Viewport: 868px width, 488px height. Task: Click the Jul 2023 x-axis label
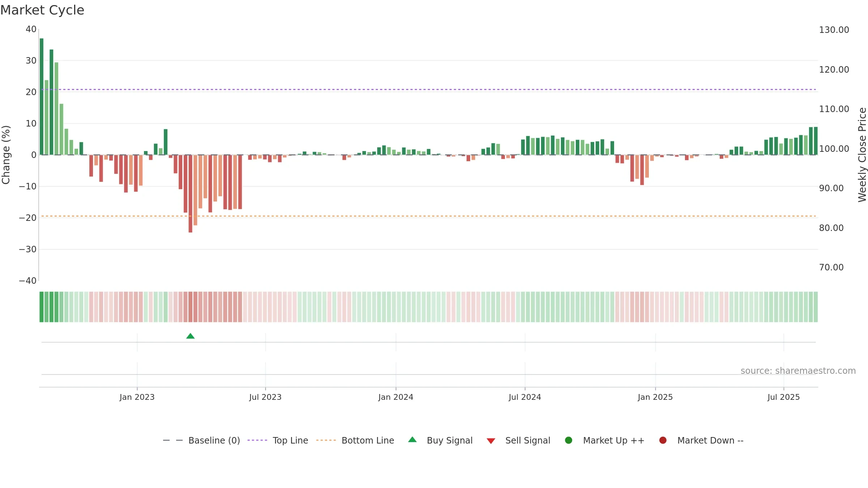click(x=265, y=397)
